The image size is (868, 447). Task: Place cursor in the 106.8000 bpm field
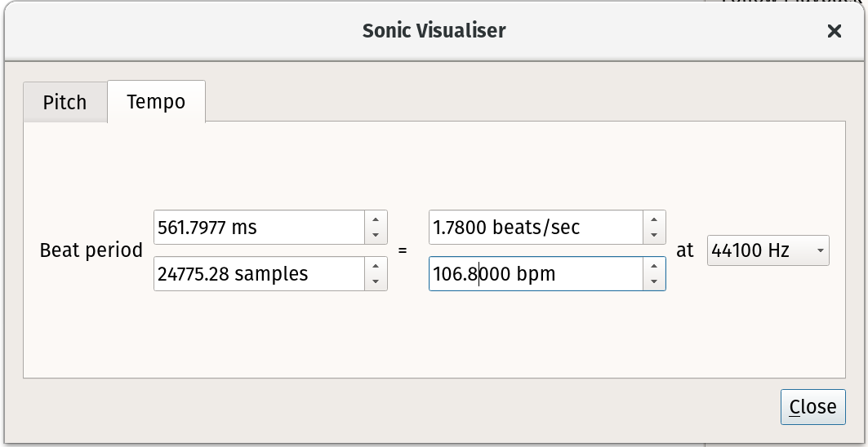tap(535, 274)
